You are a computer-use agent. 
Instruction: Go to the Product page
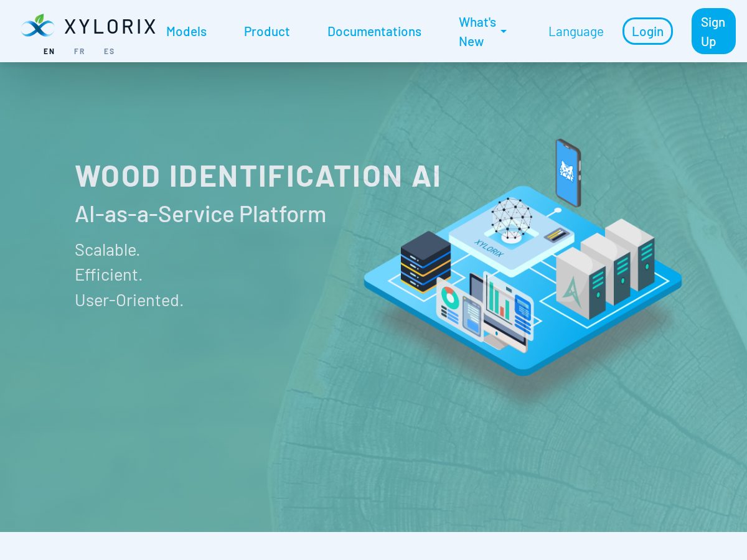coord(266,31)
